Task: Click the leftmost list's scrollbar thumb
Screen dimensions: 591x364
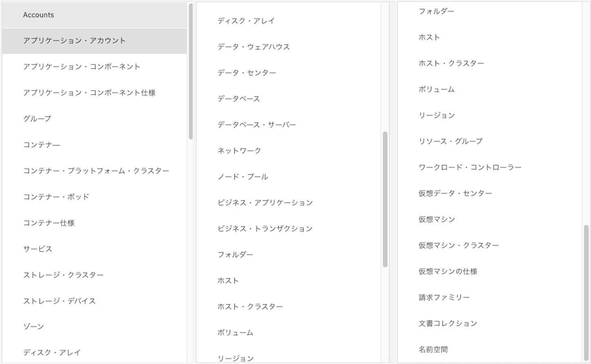Action: coord(191,71)
